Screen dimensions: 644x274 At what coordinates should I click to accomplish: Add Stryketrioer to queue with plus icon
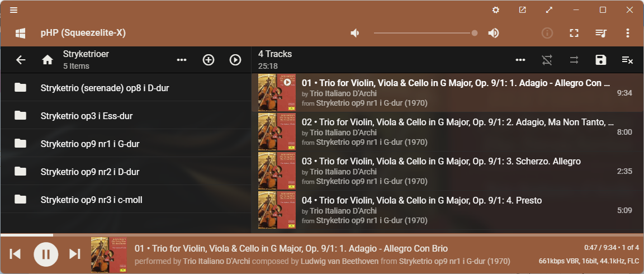(x=209, y=60)
